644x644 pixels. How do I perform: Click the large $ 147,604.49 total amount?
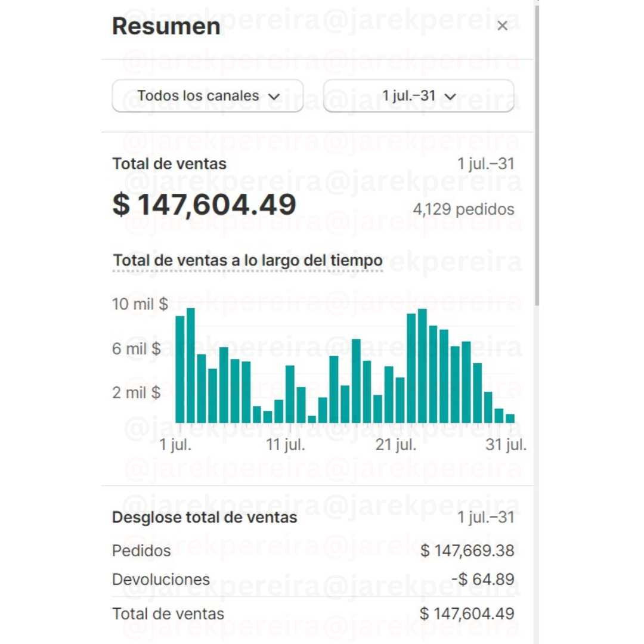click(x=204, y=205)
